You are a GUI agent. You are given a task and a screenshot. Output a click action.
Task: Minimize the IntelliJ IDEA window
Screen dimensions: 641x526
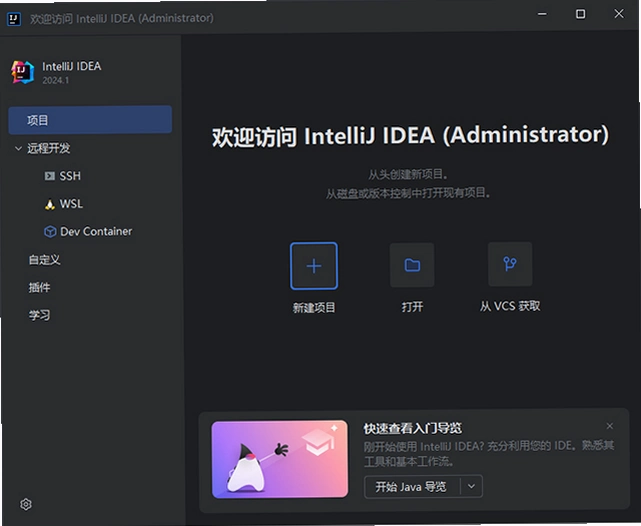[x=542, y=14]
